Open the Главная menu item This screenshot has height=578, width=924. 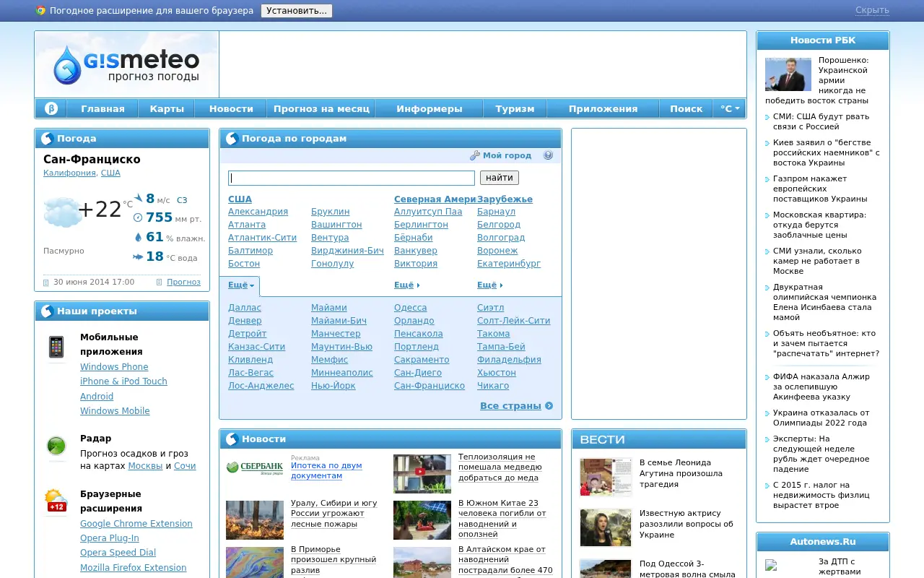coord(103,108)
